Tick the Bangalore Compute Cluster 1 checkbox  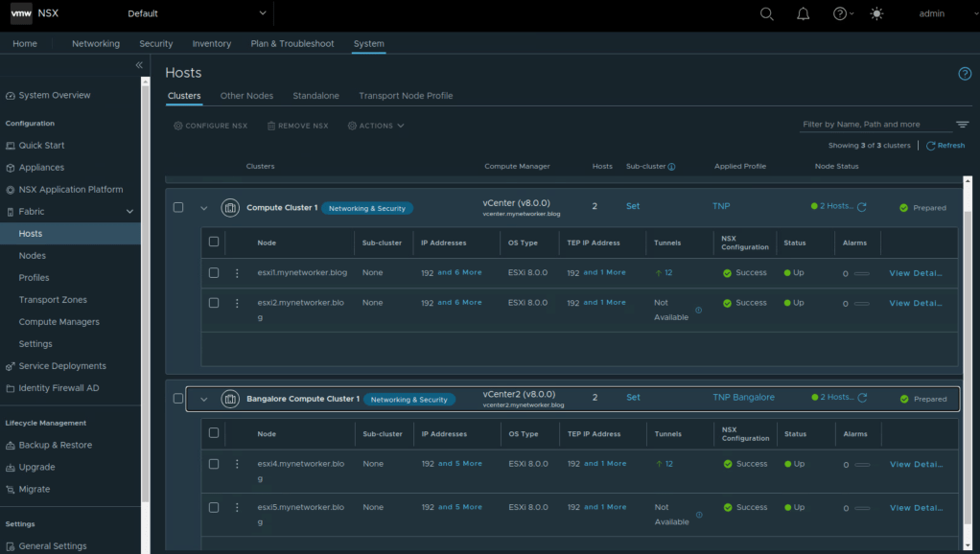(x=178, y=399)
